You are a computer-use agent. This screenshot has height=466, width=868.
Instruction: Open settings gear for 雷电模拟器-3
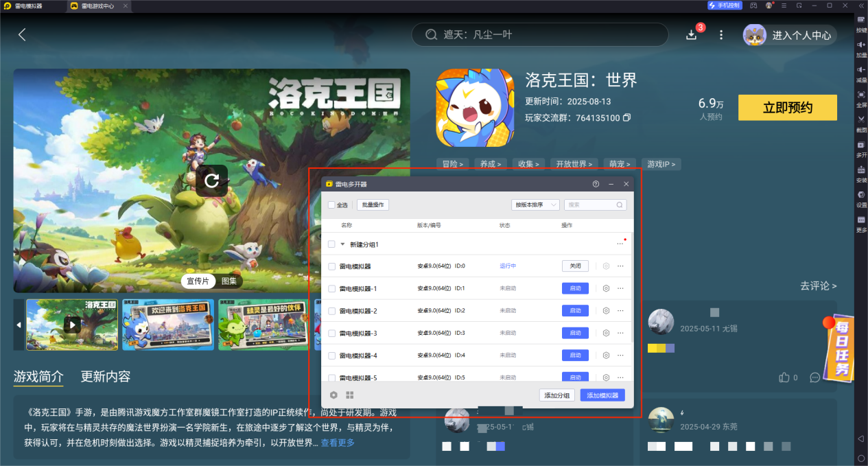tap(606, 333)
